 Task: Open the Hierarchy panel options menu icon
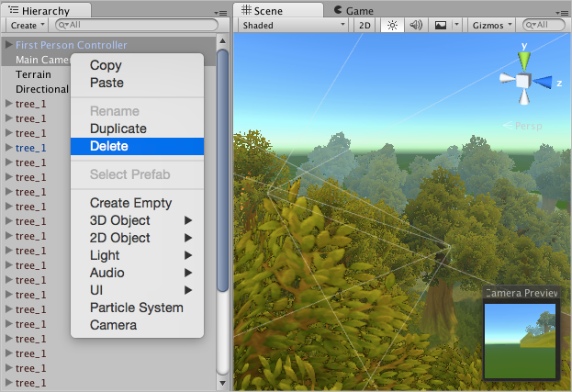221,13
